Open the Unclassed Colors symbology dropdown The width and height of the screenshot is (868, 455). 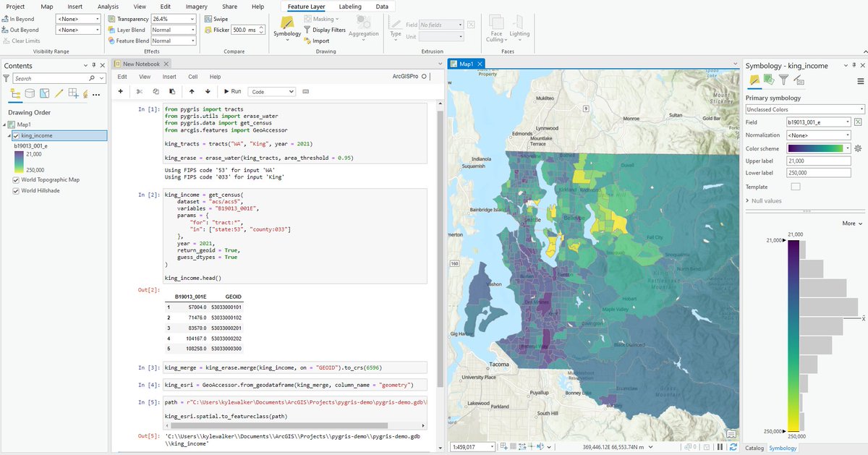[805, 109]
